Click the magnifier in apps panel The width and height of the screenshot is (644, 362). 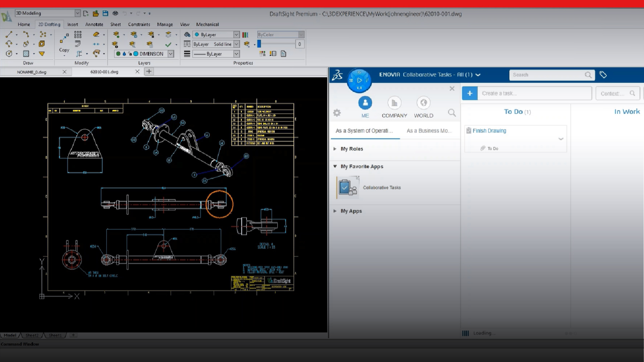(x=452, y=113)
